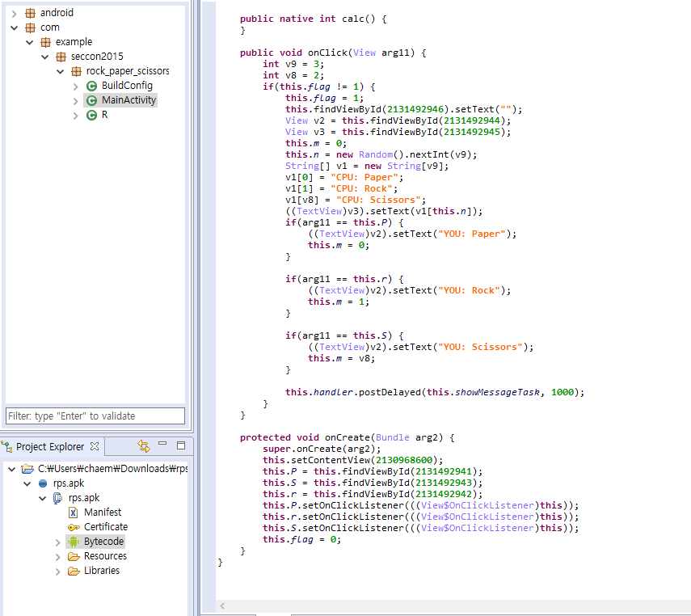Click the project folder icon
The width and height of the screenshot is (691, 616).
pyautogui.click(x=27, y=469)
